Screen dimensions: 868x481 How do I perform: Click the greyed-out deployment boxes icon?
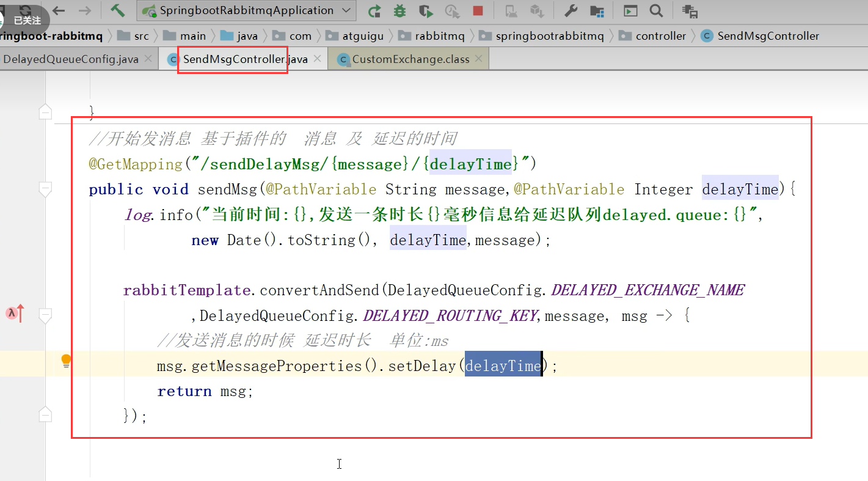pyautogui.click(x=537, y=10)
